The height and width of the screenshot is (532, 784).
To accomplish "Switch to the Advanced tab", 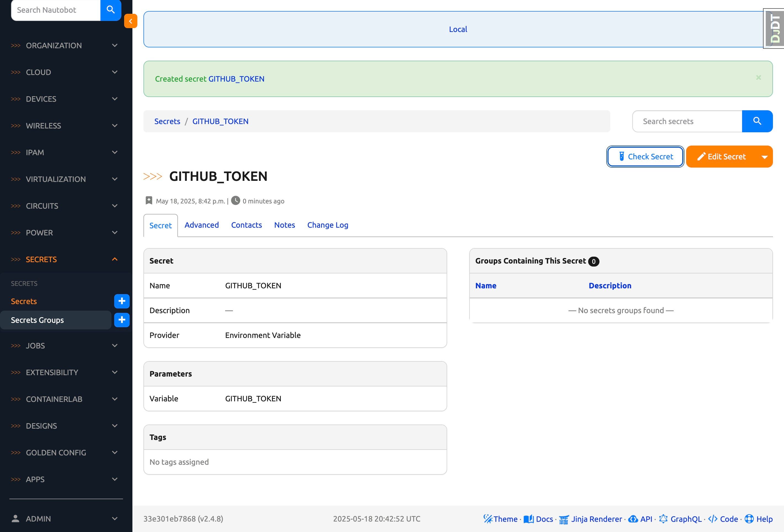I will click(x=201, y=225).
